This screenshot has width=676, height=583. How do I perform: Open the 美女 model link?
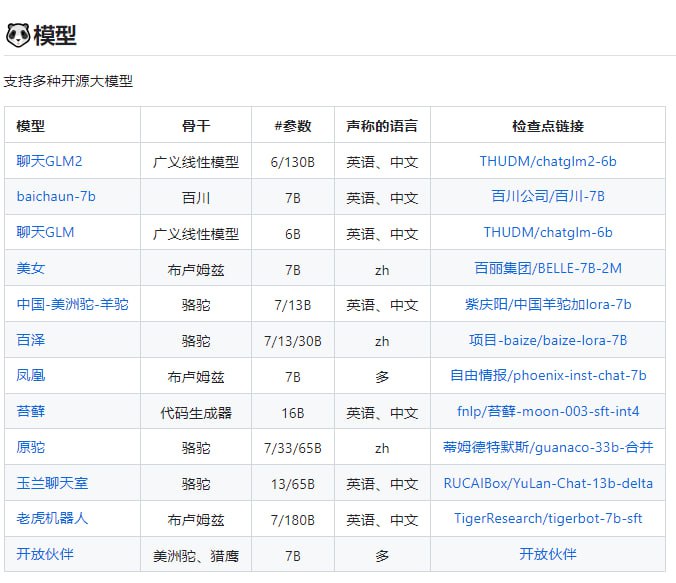[x=31, y=268]
